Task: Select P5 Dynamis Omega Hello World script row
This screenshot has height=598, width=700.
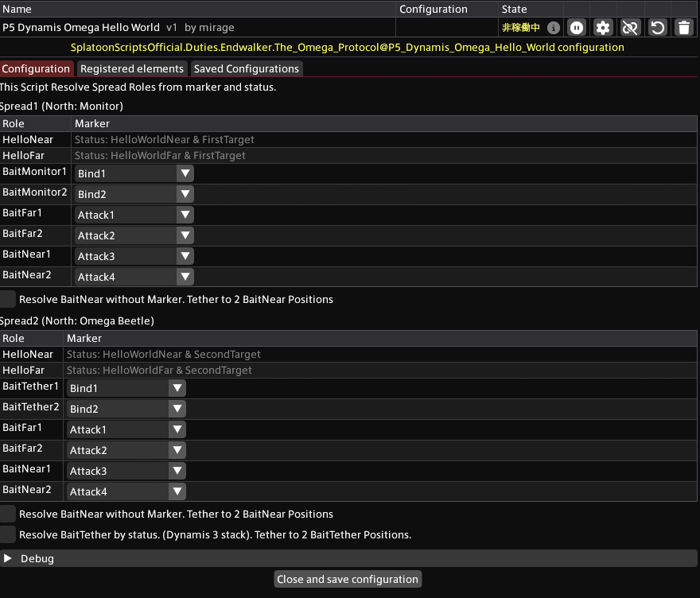Action: click(198, 28)
